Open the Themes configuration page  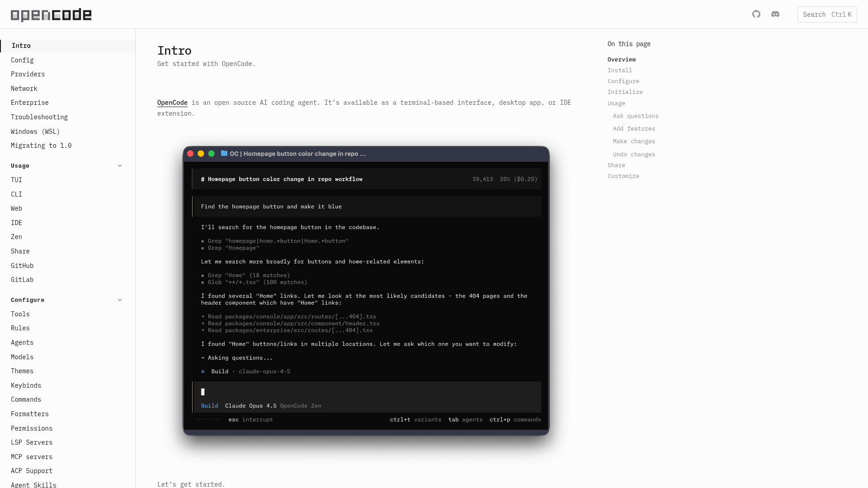22,371
